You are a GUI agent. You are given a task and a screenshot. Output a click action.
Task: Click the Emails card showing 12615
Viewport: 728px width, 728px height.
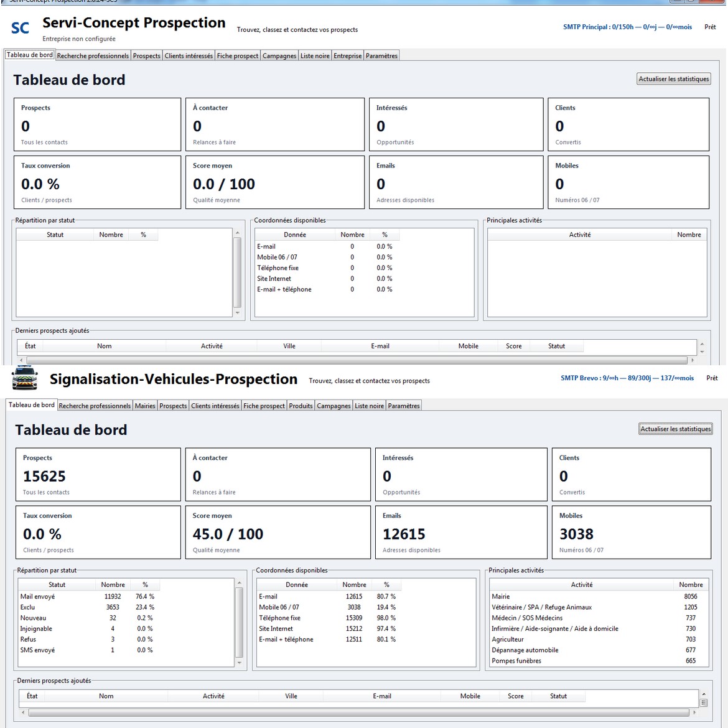[x=461, y=532]
